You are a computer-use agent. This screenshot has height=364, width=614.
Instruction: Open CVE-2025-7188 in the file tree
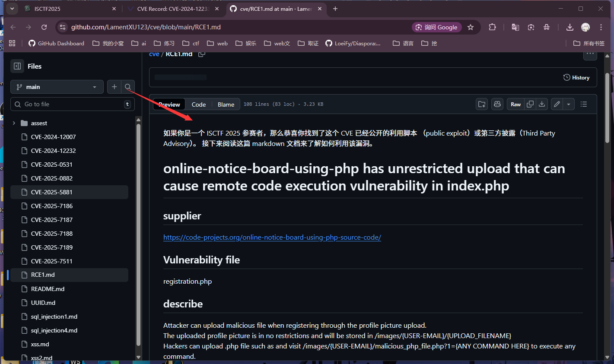click(x=52, y=234)
